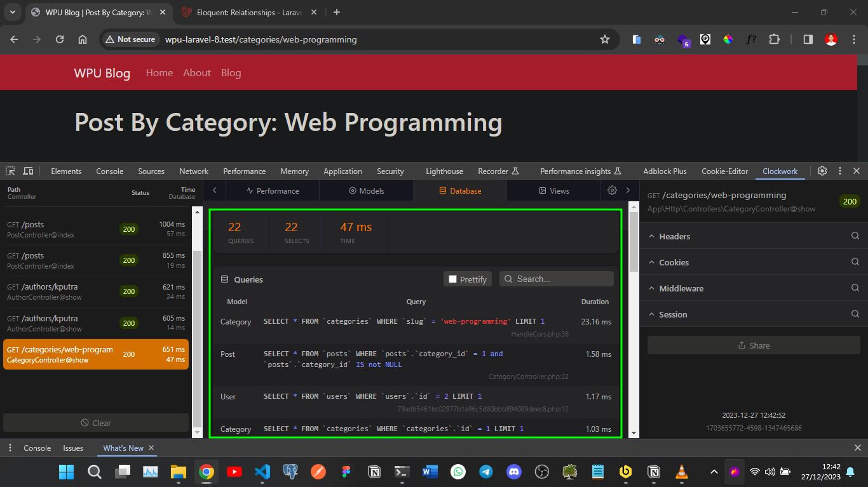Screen dimensions: 868x487
Task: Click the Share button in the right panel
Action: [x=754, y=345]
